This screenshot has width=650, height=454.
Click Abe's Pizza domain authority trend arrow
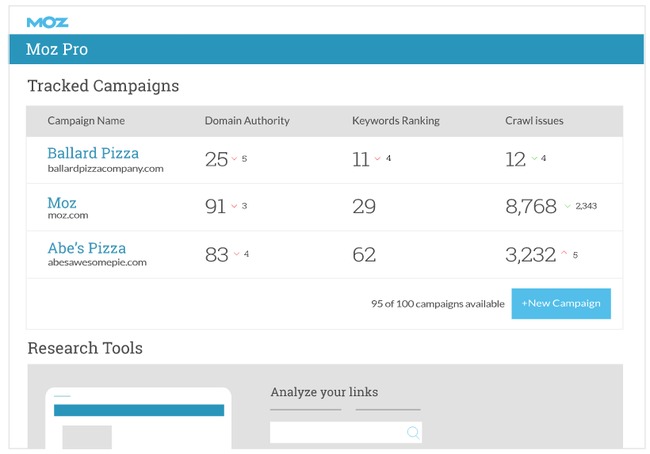click(x=235, y=254)
